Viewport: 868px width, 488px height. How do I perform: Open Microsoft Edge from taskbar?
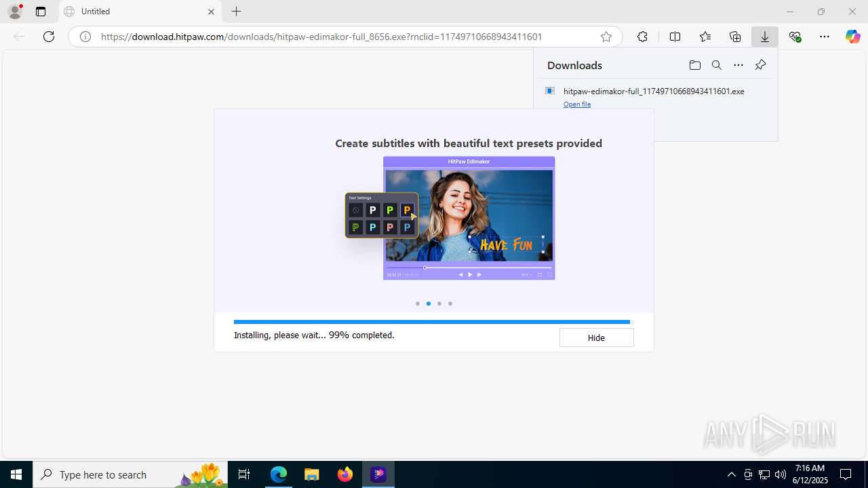(279, 474)
